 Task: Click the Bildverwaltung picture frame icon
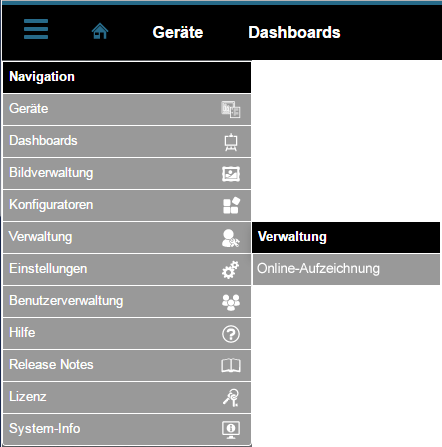coord(231,174)
